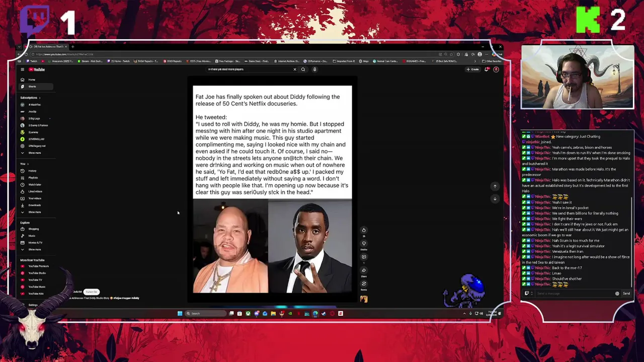Open Xbox app on taskbar
The image size is (644, 362).
(248, 314)
